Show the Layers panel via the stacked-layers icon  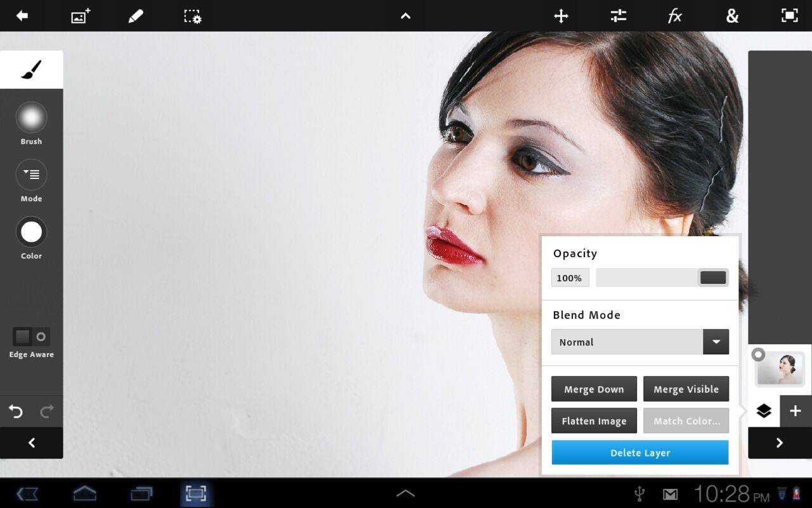[763, 411]
